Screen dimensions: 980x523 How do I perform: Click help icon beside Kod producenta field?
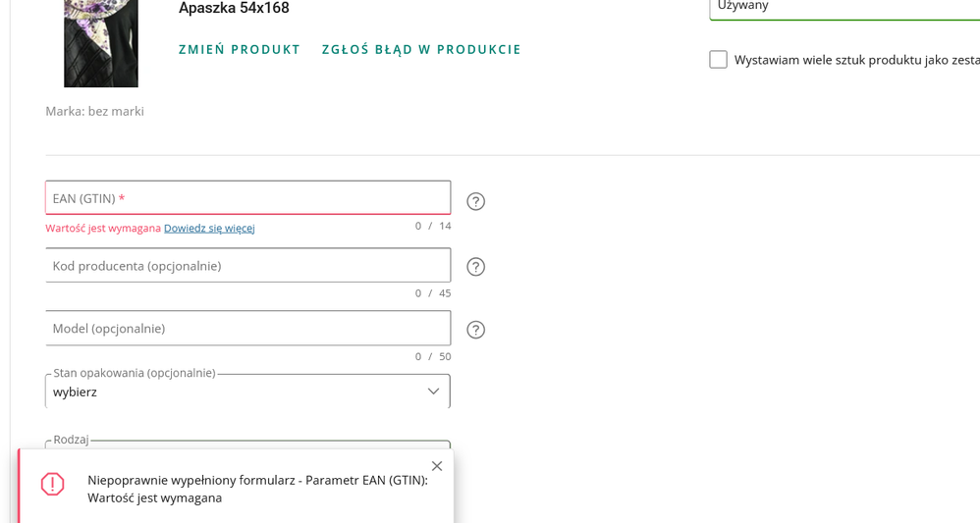(x=475, y=267)
